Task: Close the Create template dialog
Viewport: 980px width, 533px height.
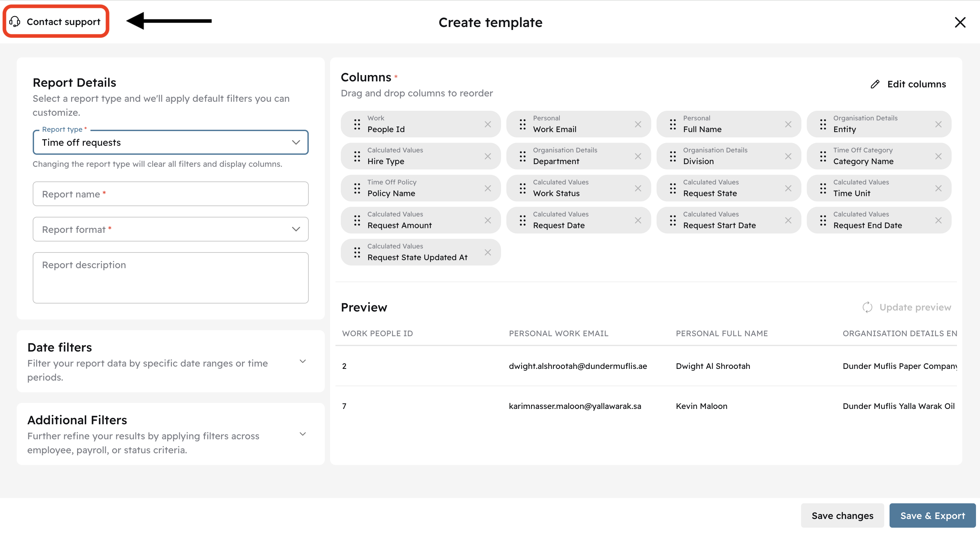Action: 960,22
